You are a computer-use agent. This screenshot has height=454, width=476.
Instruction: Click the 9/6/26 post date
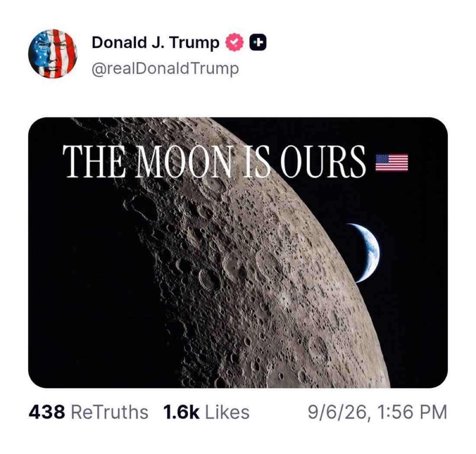point(338,412)
